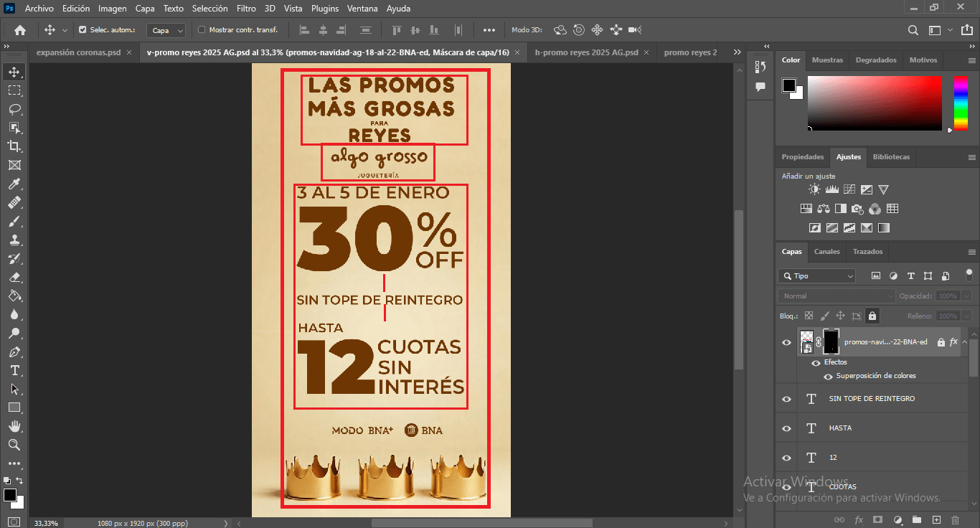This screenshot has height=528, width=980.
Task: Hide the CUOTAS text layer
Action: [x=786, y=487]
